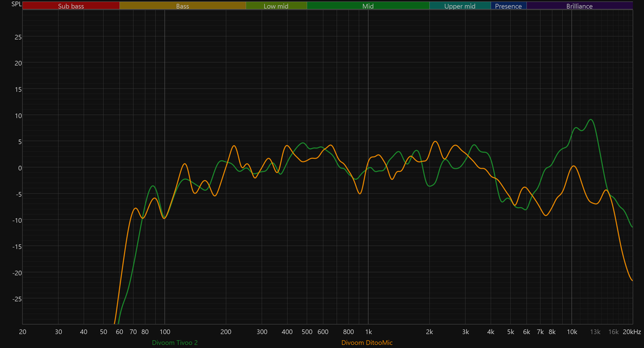The width and height of the screenshot is (644, 348).
Task: Click the 25 dB level label
Action: [18, 37]
